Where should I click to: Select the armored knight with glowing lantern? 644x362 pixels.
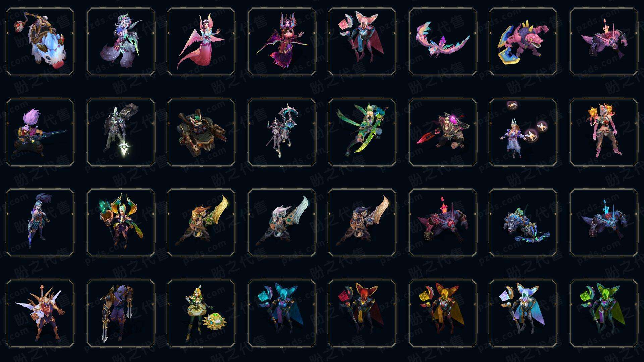point(121,132)
